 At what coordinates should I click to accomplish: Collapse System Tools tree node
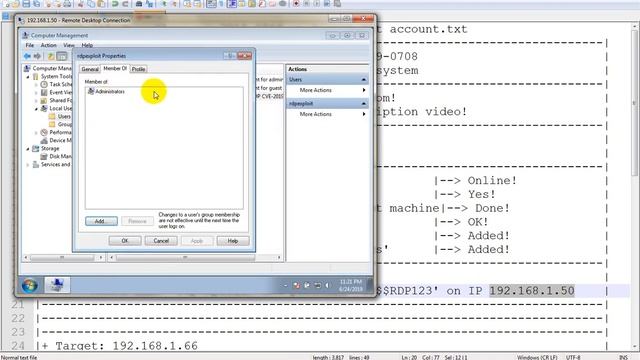[x=28, y=77]
